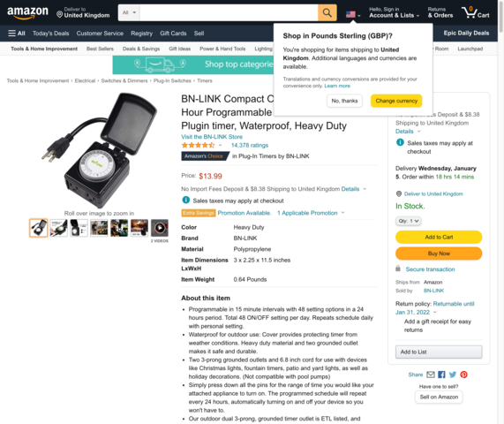The height and width of the screenshot is (424, 504).
Task: Expand the Qty quantity dropdown
Action: click(x=408, y=221)
